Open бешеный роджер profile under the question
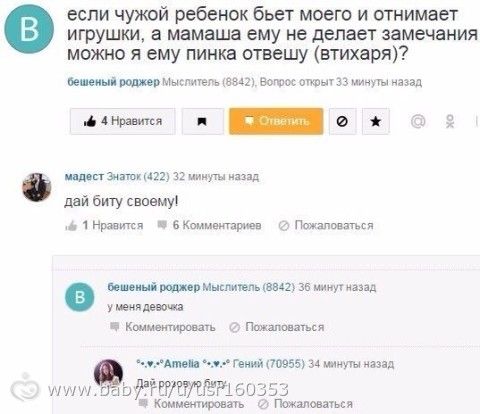 (x=114, y=82)
